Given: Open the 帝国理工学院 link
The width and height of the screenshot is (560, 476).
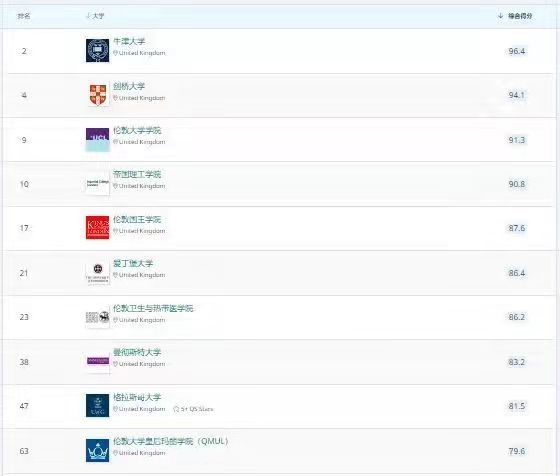Looking at the screenshot, I should [x=137, y=174].
